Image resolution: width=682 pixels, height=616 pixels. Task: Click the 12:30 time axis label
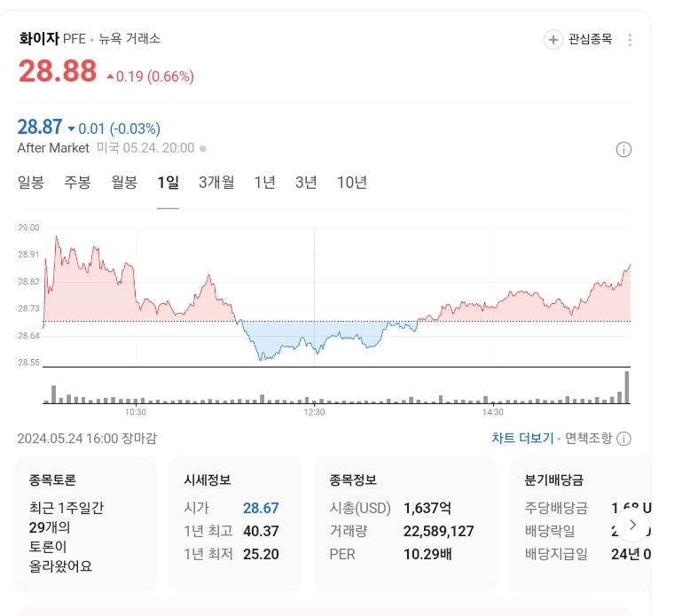314,412
